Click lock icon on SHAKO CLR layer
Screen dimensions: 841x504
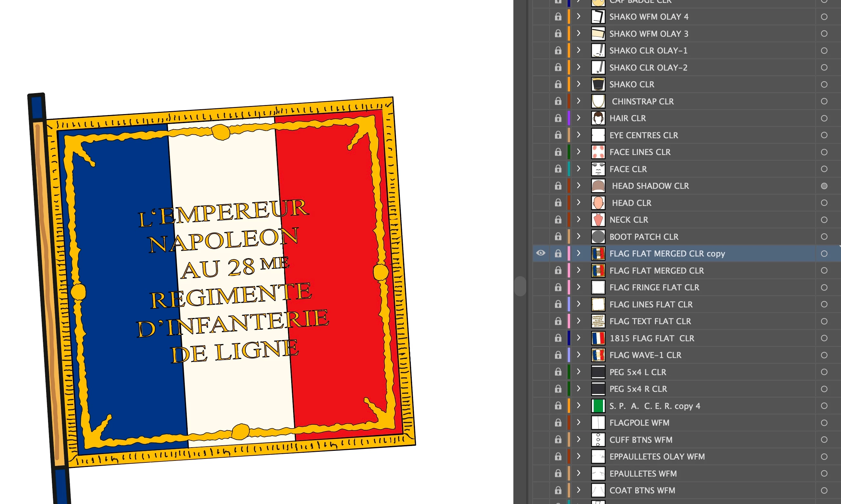pyautogui.click(x=558, y=84)
